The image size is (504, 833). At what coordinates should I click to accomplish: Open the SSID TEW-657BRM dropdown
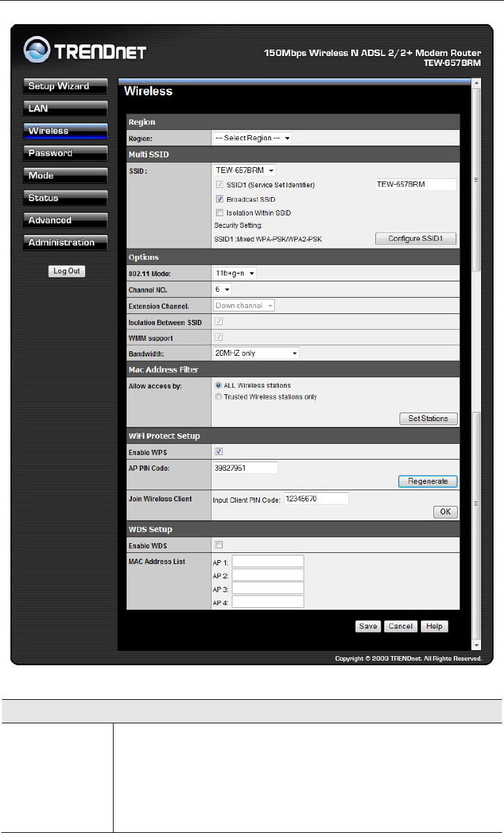pyautogui.click(x=245, y=170)
